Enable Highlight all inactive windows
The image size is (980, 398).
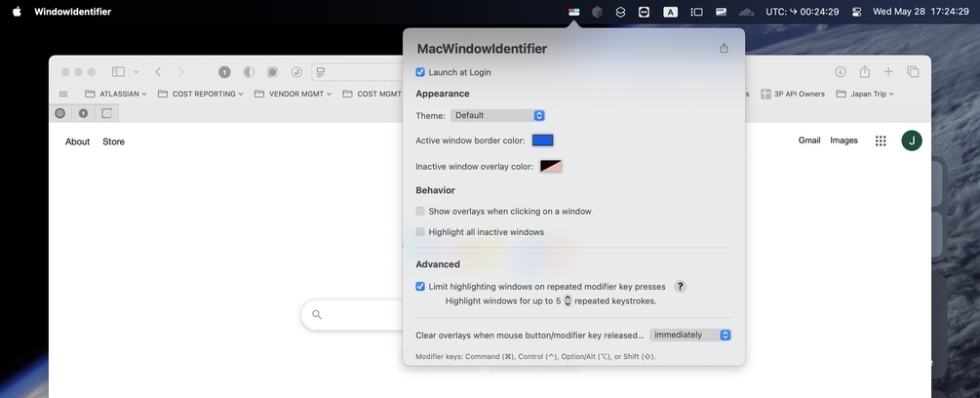click(420, 232)
